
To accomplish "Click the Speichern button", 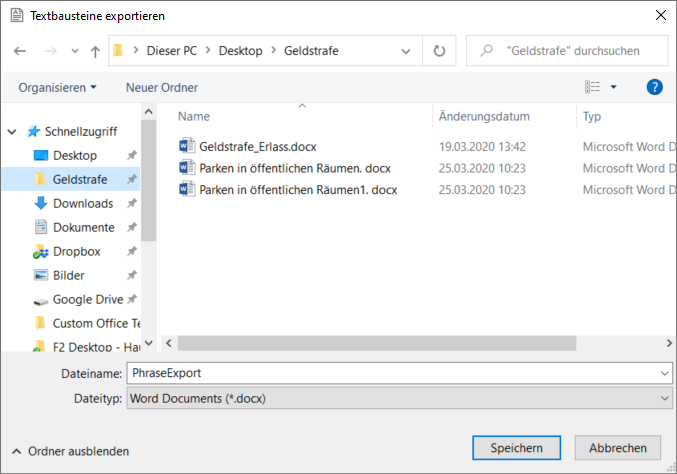I will point(516,448).
